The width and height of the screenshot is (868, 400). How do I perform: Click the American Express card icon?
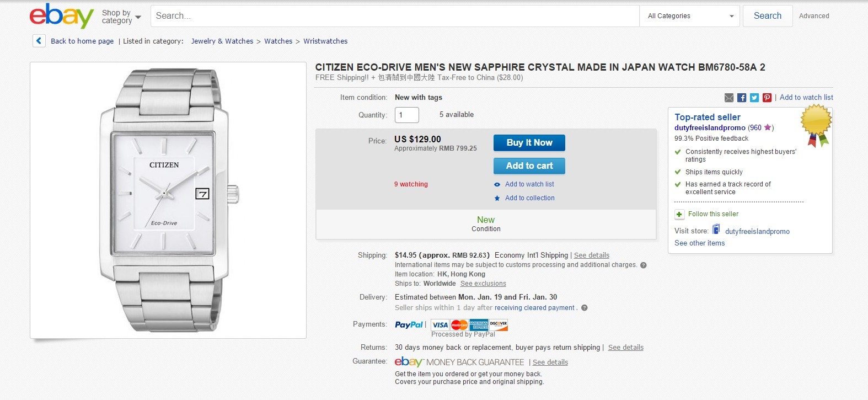(479, 325)
